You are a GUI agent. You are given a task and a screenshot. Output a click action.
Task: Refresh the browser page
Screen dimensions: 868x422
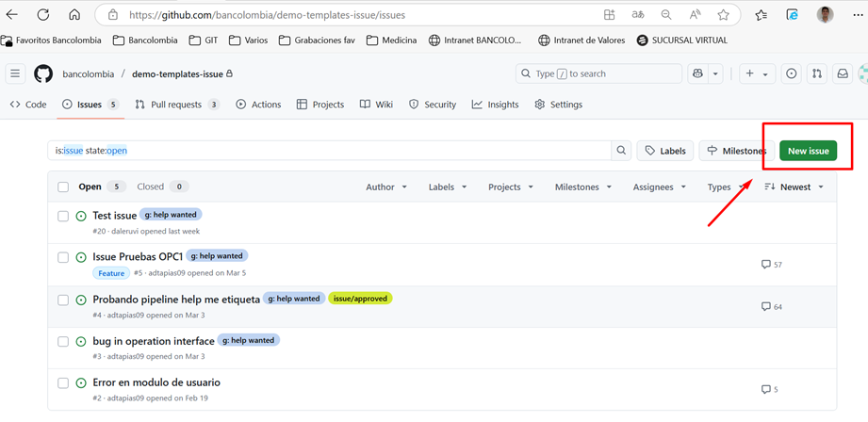[x=43, y=15]
